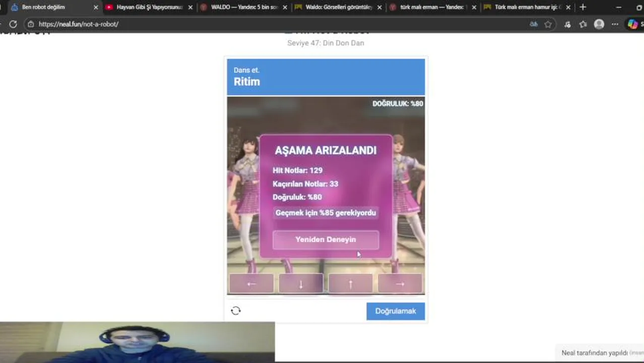644x363 pixels.
Task: Close the 'Türk malı erman hamur işi' tab
Action: 568,8
